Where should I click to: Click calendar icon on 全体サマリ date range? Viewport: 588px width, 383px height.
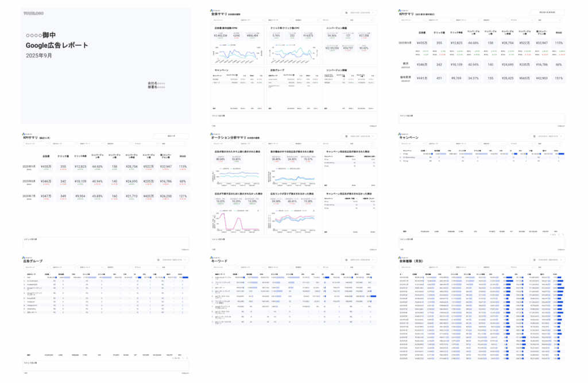[x=347, y=12]
